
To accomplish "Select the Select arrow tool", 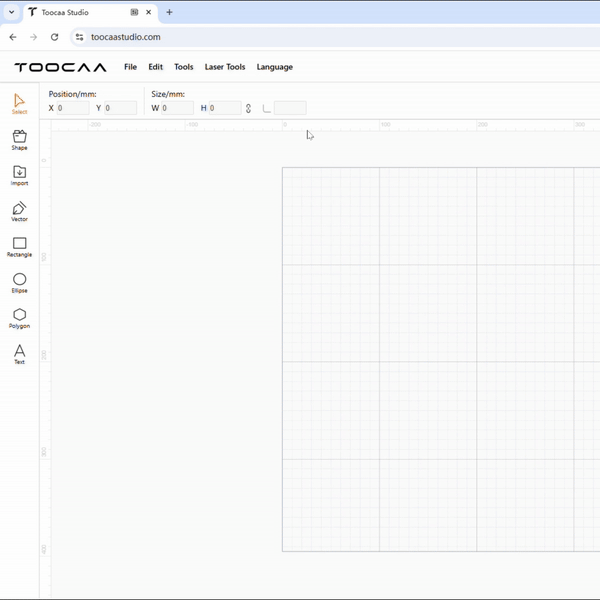I will [19, 103].
